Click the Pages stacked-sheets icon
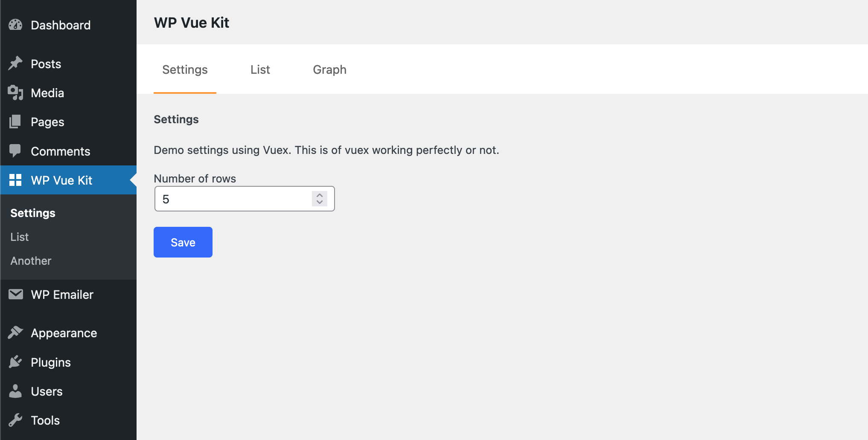Viewport: 868px width, 440px height. [15, 122]
